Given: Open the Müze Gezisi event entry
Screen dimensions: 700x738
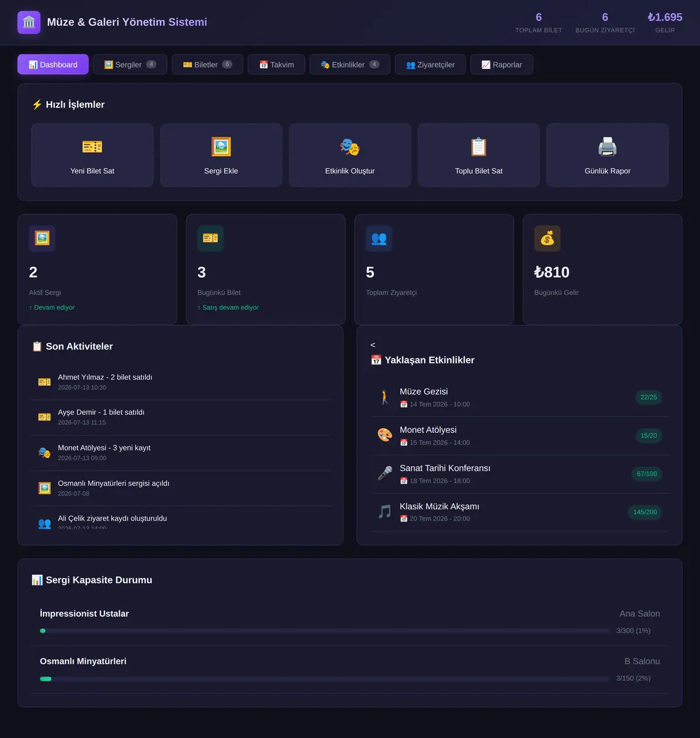Looking at the screenshot, I should (520, 397).
